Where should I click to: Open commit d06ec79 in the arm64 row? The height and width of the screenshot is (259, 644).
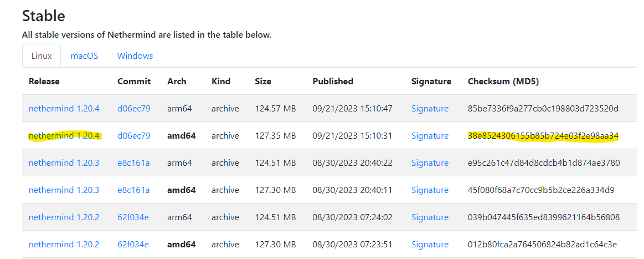[x=133, y=109]
